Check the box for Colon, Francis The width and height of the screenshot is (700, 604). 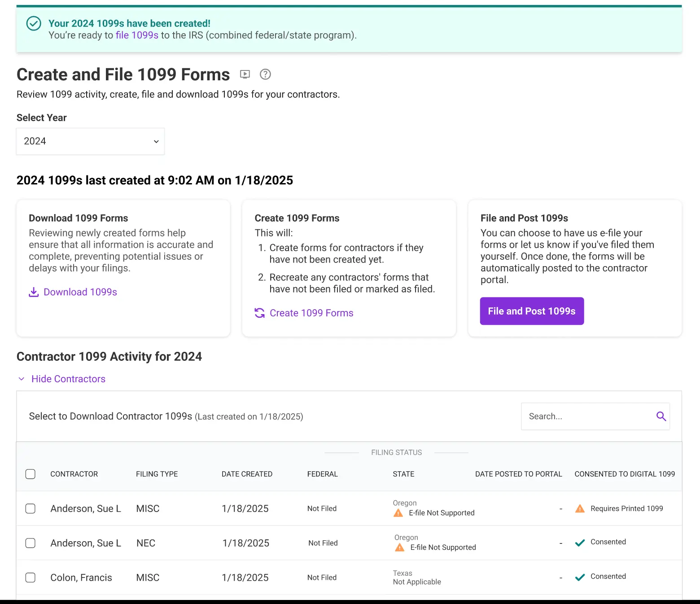[30, 578]
